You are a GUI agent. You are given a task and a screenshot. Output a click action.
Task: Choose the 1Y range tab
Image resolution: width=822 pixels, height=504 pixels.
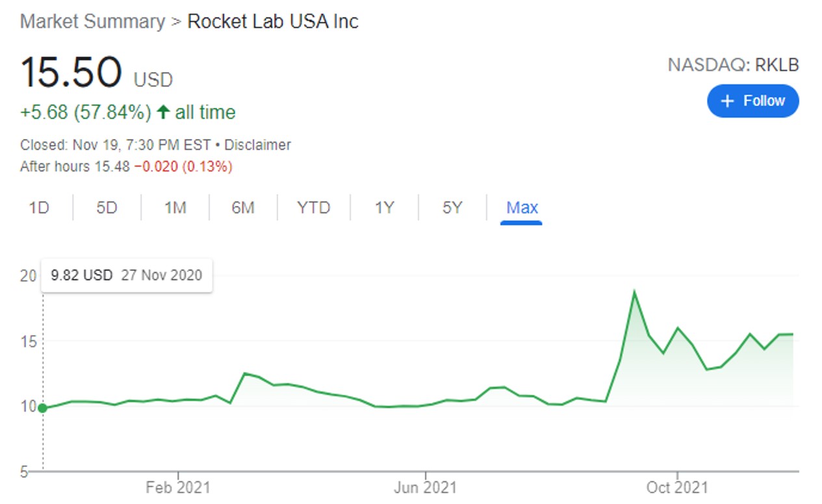point(384,208)
